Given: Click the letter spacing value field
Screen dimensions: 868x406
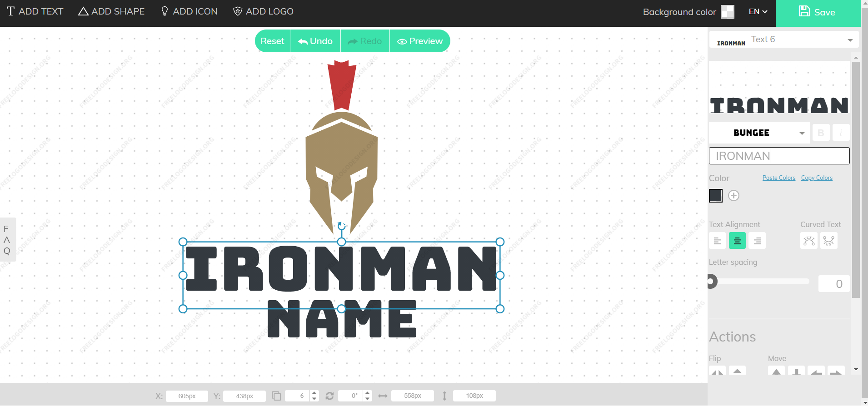Looking at the screenshot, I should tap(834, 284).
